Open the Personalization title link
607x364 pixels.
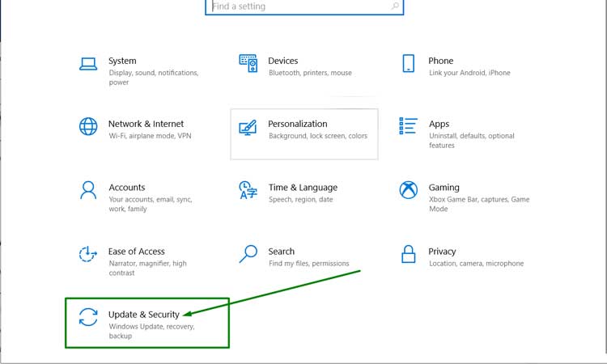[x=297, y=124]
